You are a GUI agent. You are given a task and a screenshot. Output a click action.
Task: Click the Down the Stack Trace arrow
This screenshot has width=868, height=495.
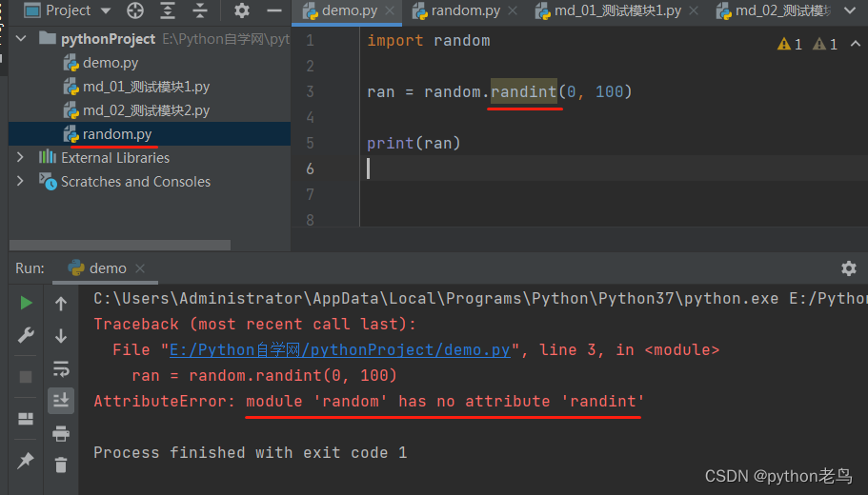61,336
